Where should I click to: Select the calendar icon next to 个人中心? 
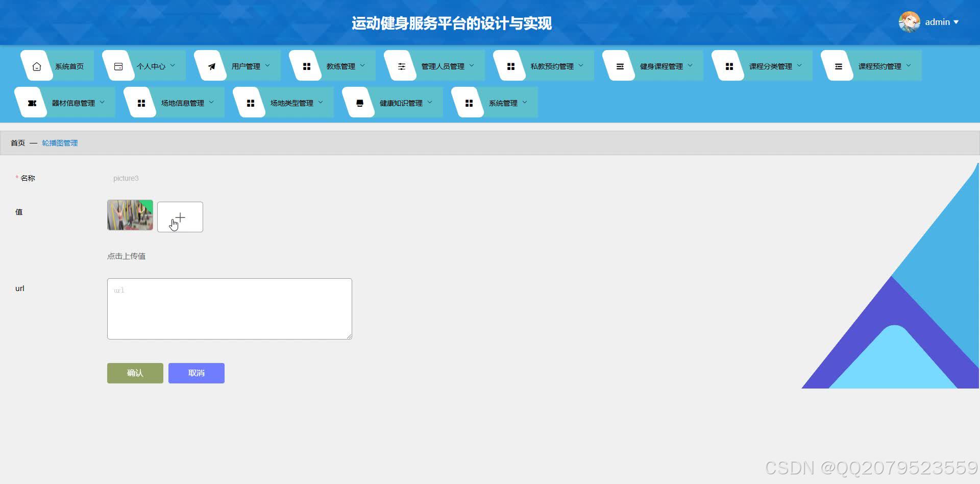point(118,65)
